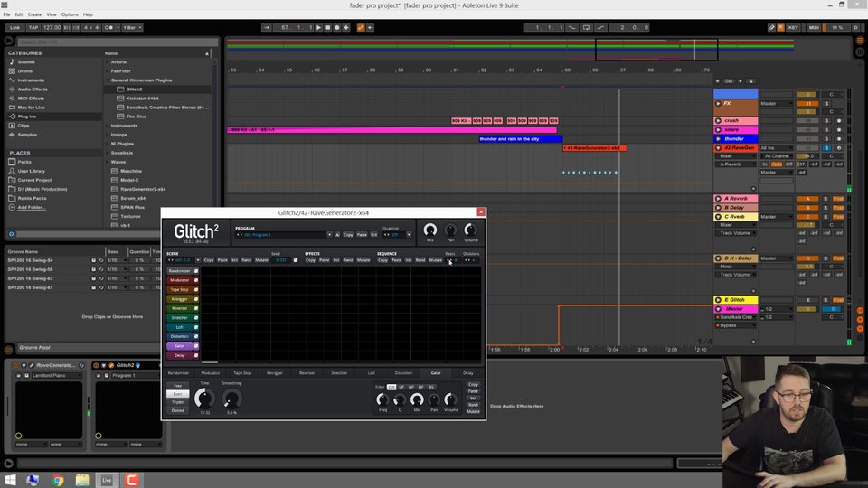This screenshot has width=868, height=488.
Task: Arm the Arrangement Record button
Action: [x=336, y=28]
